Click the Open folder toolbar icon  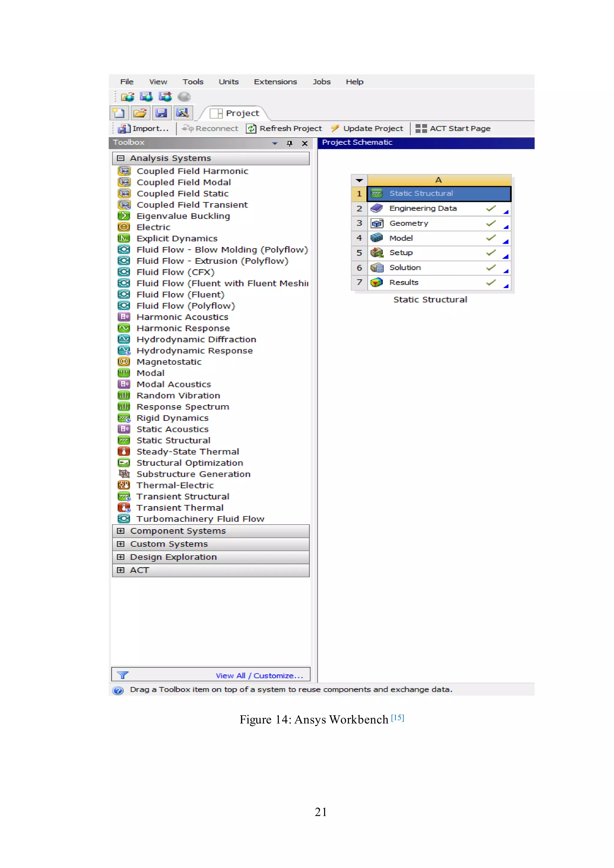click(140, 113)
